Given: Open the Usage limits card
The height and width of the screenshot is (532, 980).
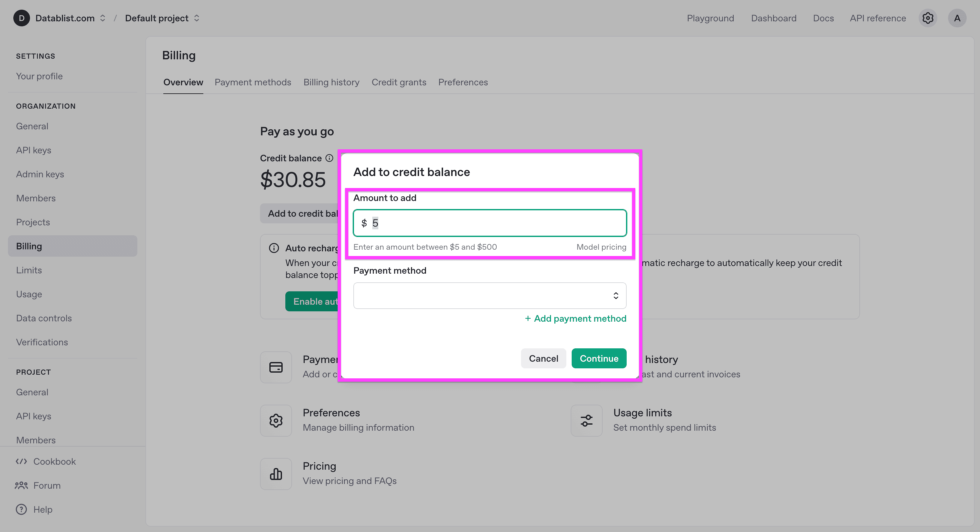Looking at the screenshot, I should 643,421.
